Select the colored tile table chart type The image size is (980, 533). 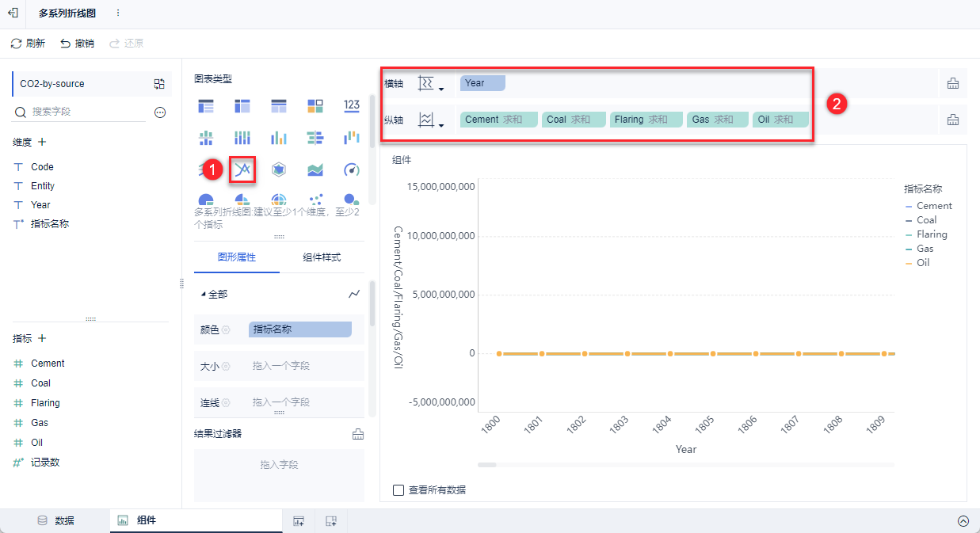pyautogui.click(x=315, y=105)
